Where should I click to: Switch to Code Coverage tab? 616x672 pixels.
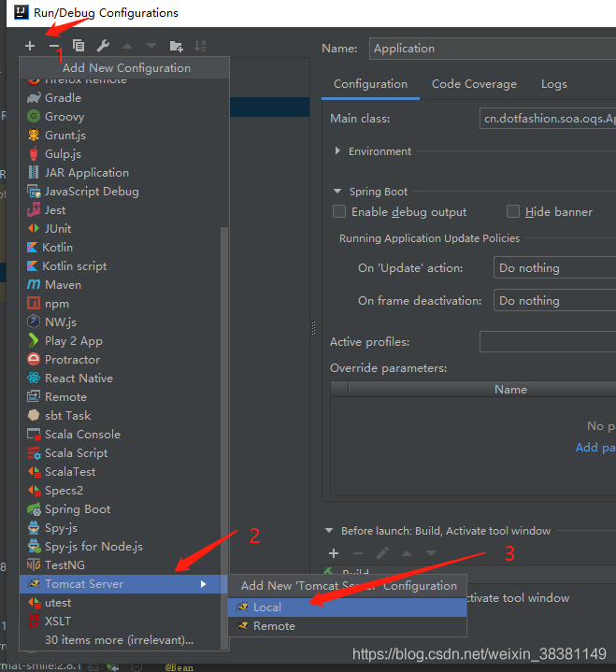[474, 84]
